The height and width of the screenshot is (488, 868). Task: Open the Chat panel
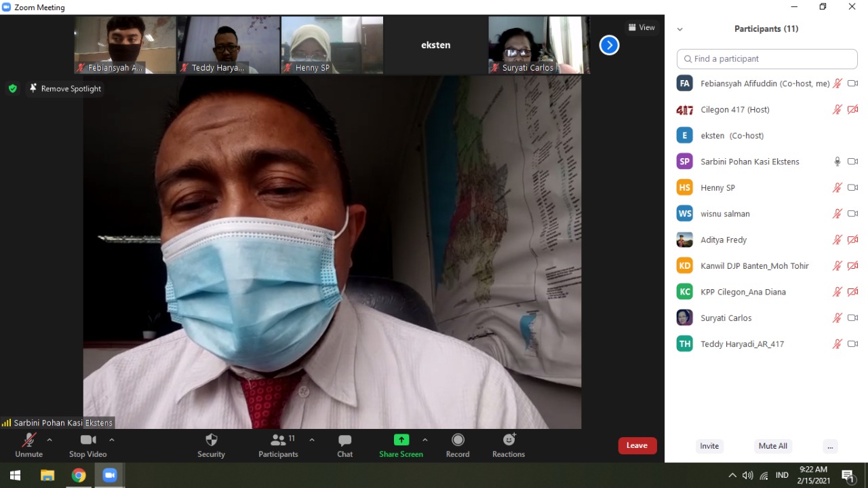click(344, 445)
